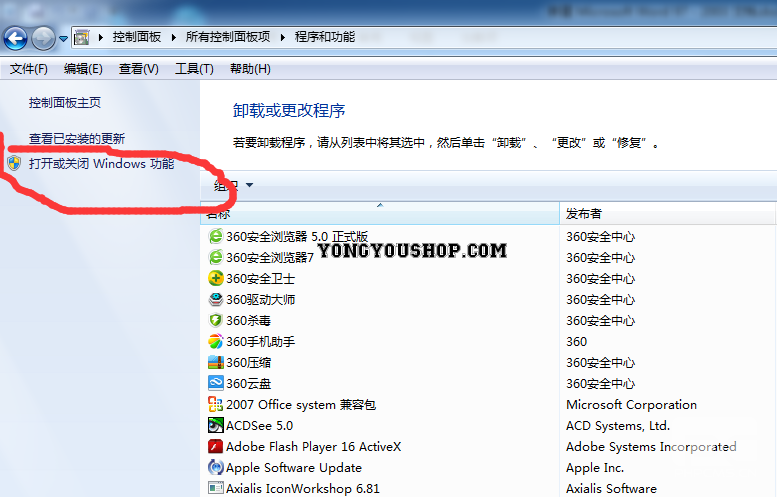
Task: Open the 文件(F) menu
Action: (29, 69)
